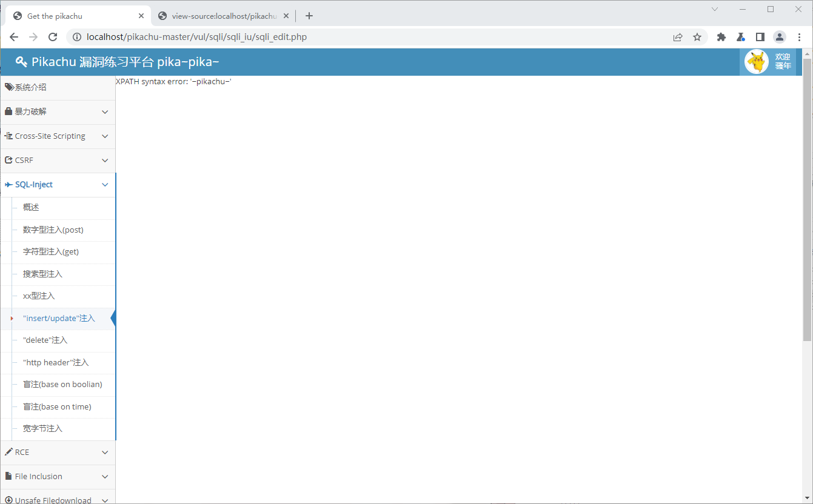
Task: Click the Pikachu user avatar image
Action: click(x=756, y=62)
